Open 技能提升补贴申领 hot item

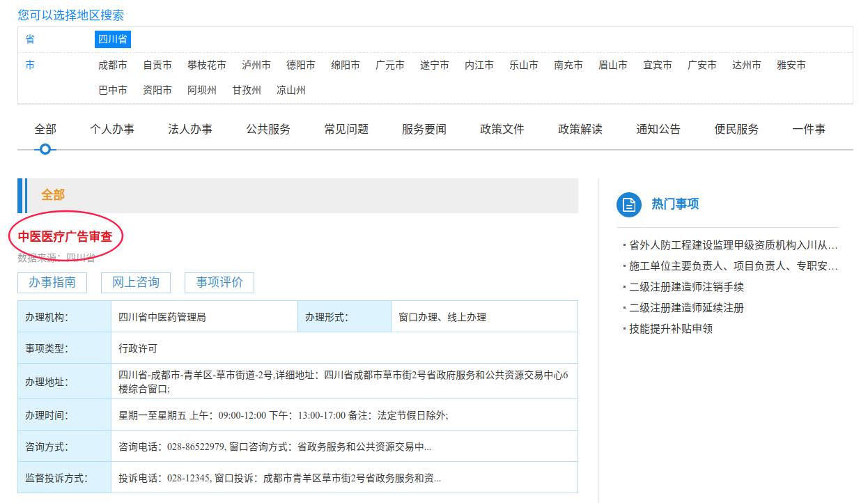[x=671, y=329]
